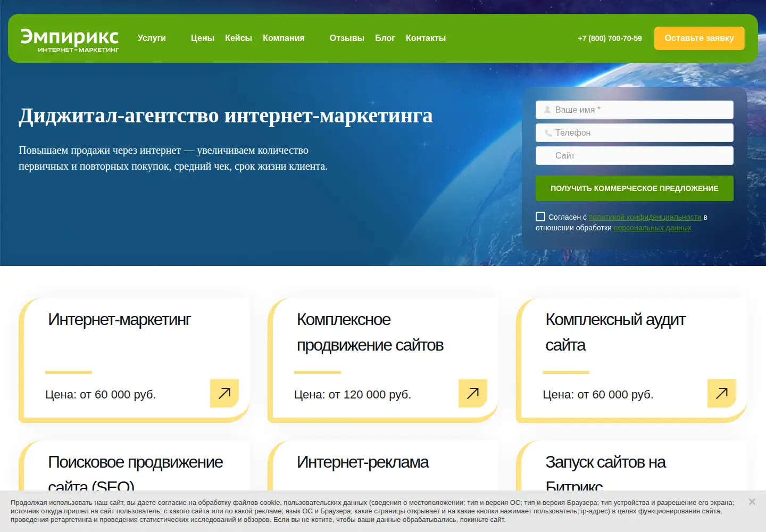Image resolution: width=766 pixels, height=532 pixels.
Task: Open the политикой конфиденциальности link
Action: [645, 217]
